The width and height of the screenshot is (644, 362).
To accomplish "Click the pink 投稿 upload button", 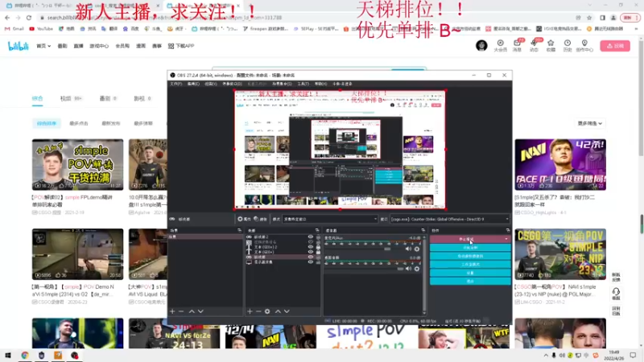I will pyautogui.click(x=615, y=46).
